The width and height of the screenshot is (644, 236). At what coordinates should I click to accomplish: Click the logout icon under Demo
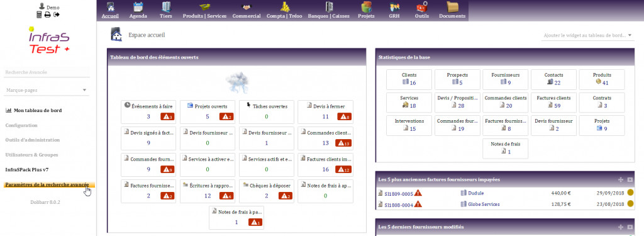(x=57, y=15)
